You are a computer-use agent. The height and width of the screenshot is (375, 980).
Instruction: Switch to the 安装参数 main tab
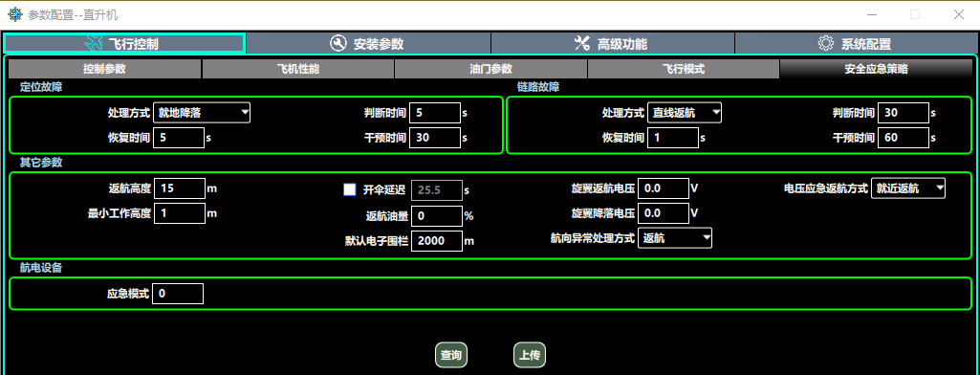pyautogui.click(x=368, y=43)
